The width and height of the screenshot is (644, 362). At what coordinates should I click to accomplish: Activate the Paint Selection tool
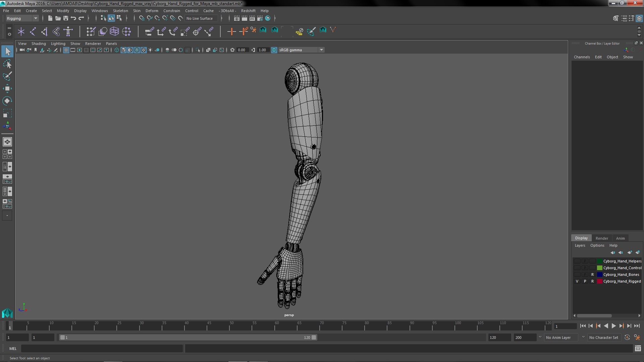point(7,76)
